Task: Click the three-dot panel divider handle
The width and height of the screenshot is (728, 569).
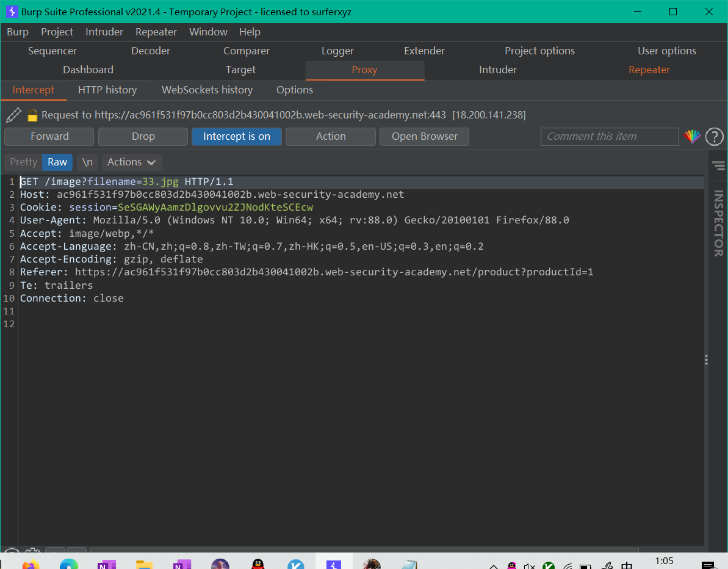Action: 706,360
